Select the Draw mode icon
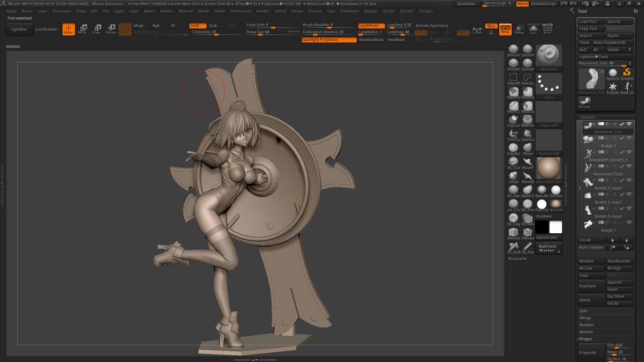 click(68, 29)
